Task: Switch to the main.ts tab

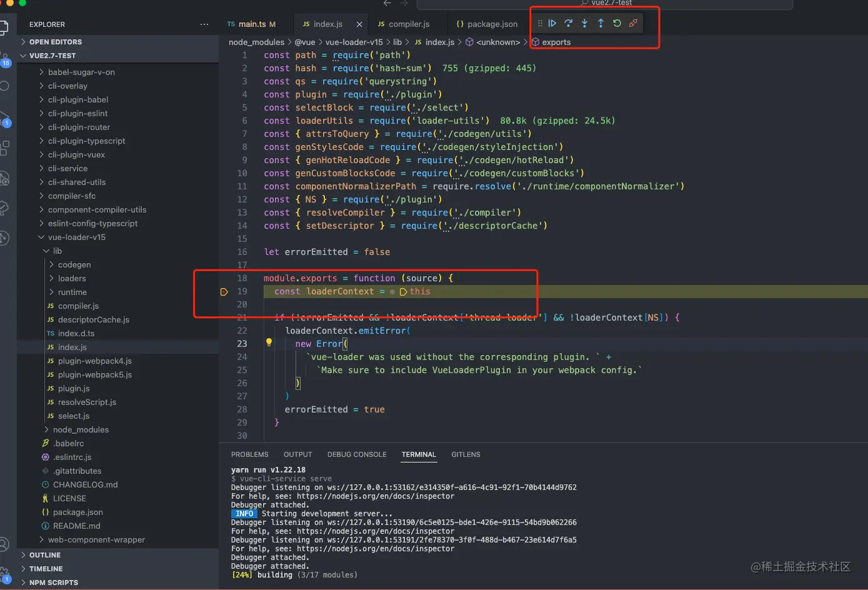Action: pos(251,24)
